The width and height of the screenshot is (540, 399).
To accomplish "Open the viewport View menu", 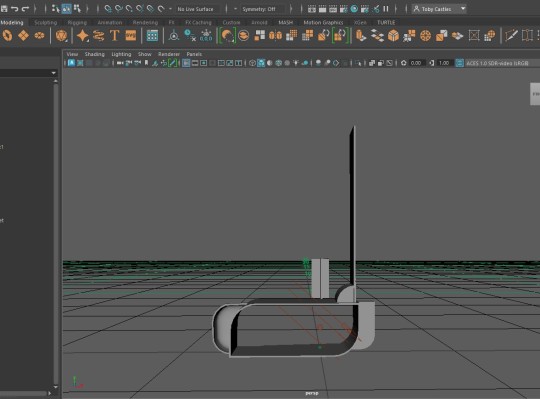I will coord(72,54).
